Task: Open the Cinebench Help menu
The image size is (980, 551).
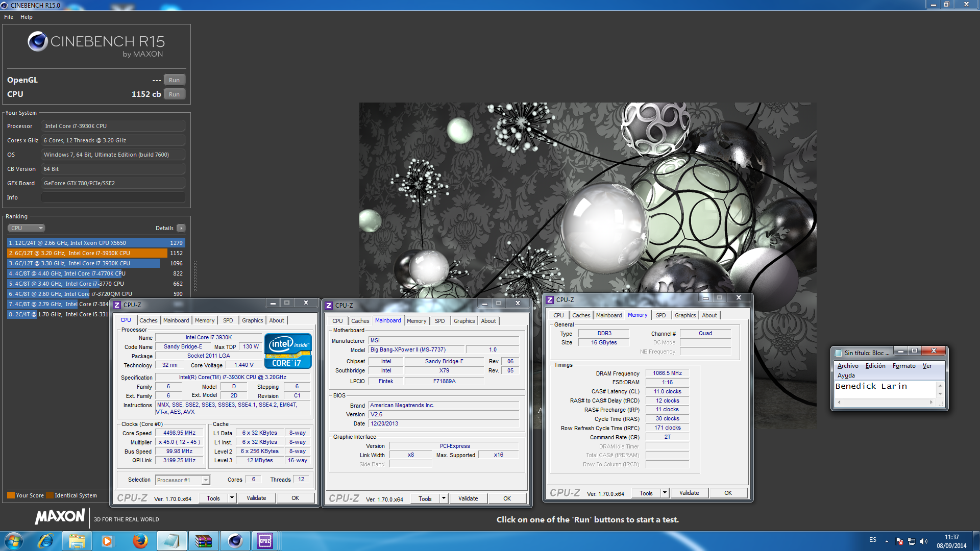Action: point(27,17)
